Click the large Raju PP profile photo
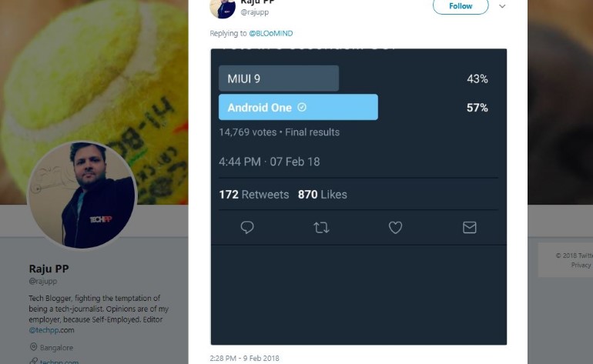This screenshot has width=593, height=364. coord(82,195)
